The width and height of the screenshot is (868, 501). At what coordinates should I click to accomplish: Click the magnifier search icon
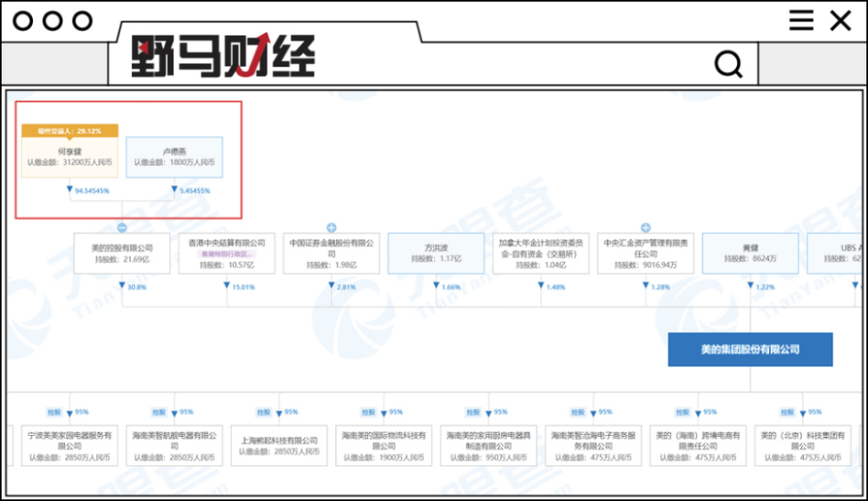click(x=728, y=64)
